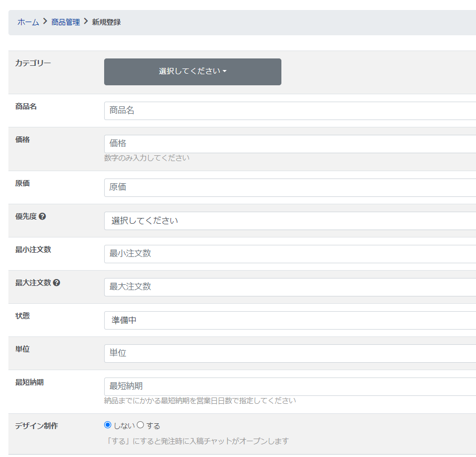This screenshot has height=457, width=476.
Task: Open the カテゴリー 選択してください dropdown button
Action: pyautogui.click(x=193, y=72)
